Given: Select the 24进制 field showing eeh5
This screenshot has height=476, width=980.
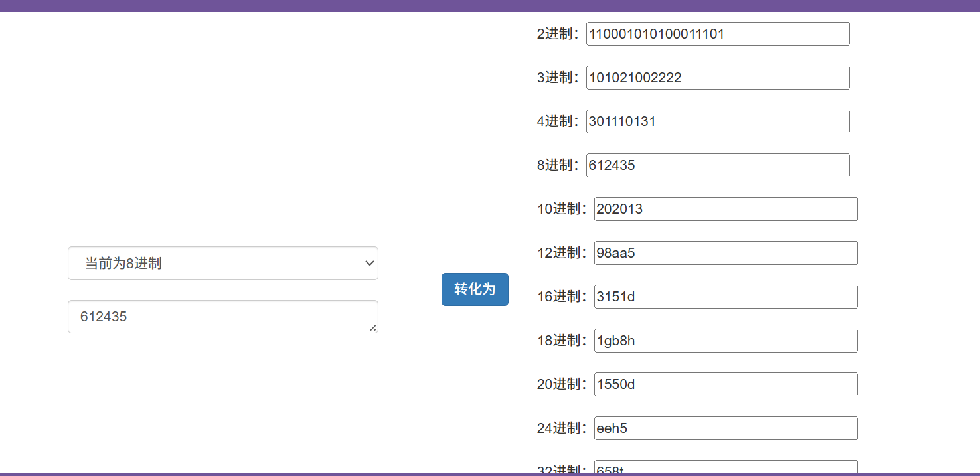Looking at the screenshot, I should (725, 428).
